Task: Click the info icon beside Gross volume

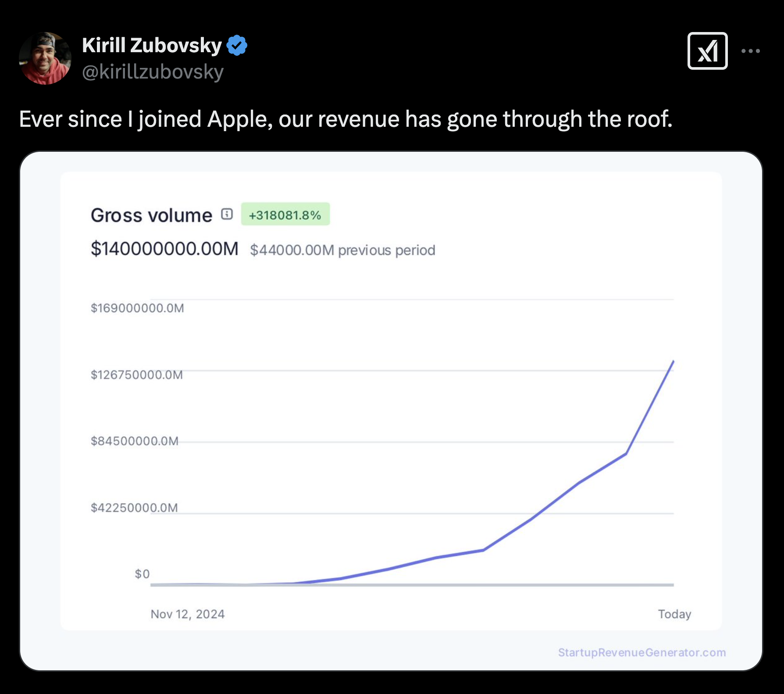Action: (x=227, y=214)
